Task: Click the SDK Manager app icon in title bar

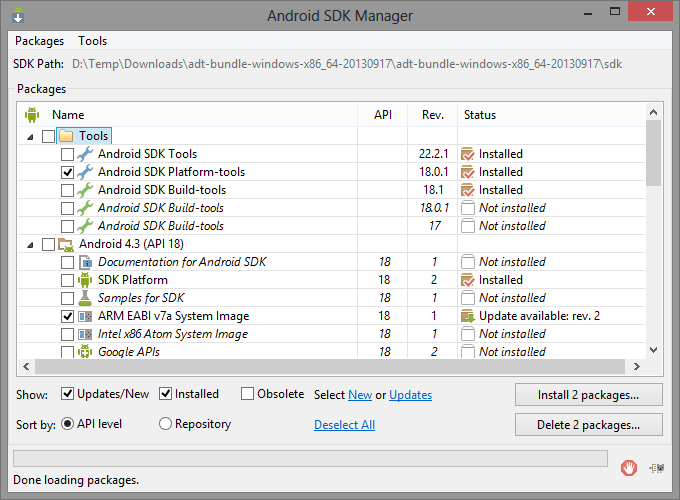Action: click(x=18, y=15)
